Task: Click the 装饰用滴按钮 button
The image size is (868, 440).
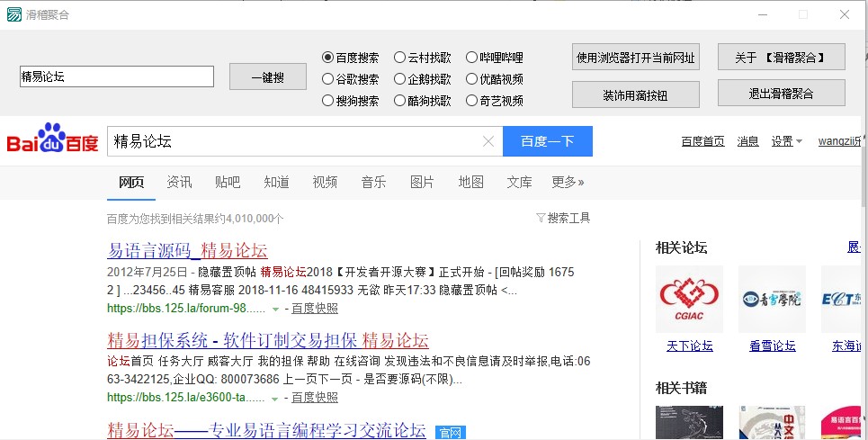Action: coord(636,94)
